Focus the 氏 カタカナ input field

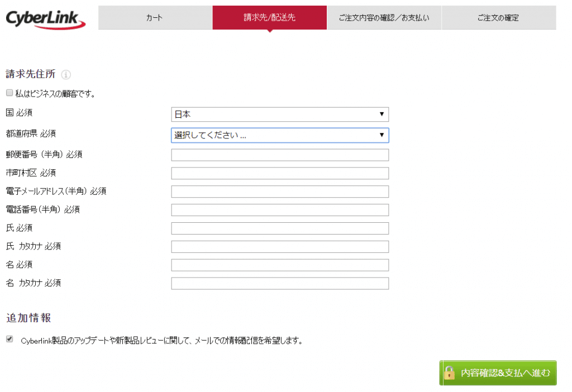click(279, 247)
